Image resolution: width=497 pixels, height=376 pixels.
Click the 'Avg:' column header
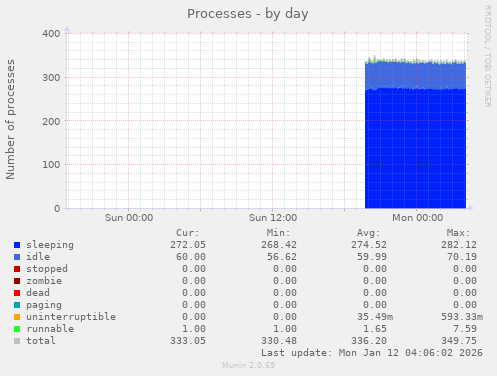[x=369, y=233]
